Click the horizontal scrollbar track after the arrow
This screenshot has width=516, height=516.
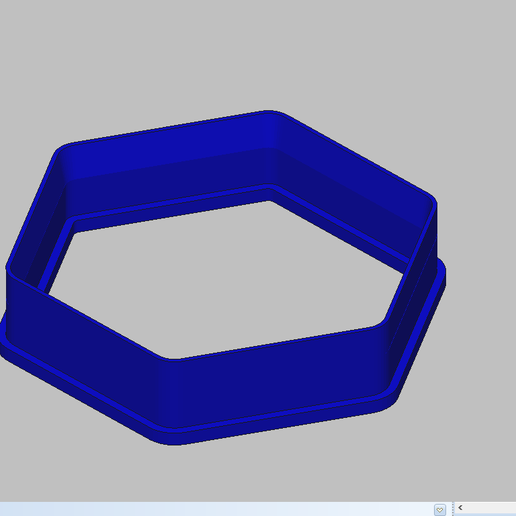point(491,508)
